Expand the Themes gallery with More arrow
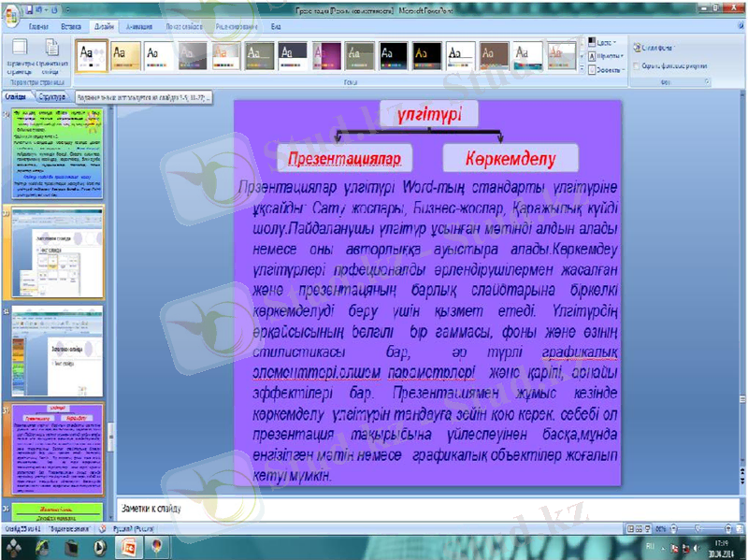Image resolution: width=748 pixels, height=560 pixels. tap(583, 68)
